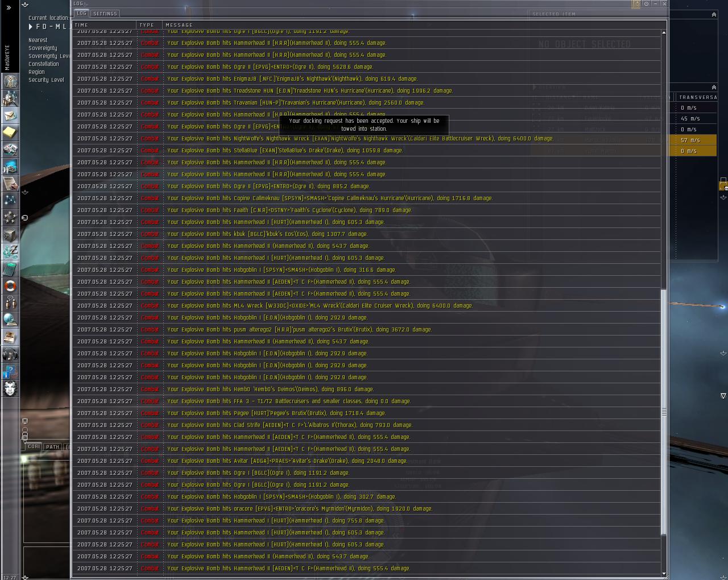Open the corporation stars icon
Image resolution: width=728 pixels, height=580 pixels.
pos(10,218)
